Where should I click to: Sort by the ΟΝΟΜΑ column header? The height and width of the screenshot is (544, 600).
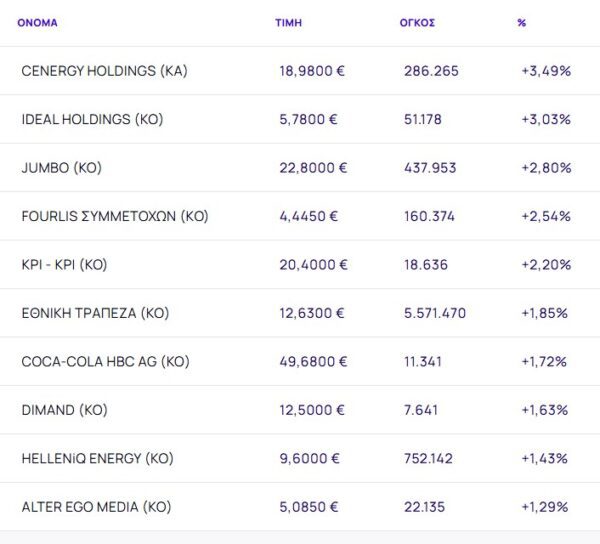coord(37,22)
